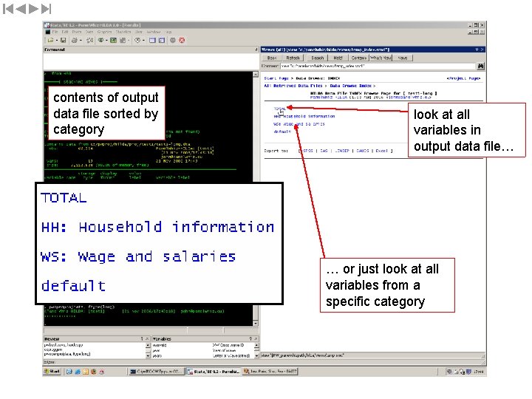This screenshot has height=399, width=532.
Task: Click the SPSS export link
Action: (308, 151)
